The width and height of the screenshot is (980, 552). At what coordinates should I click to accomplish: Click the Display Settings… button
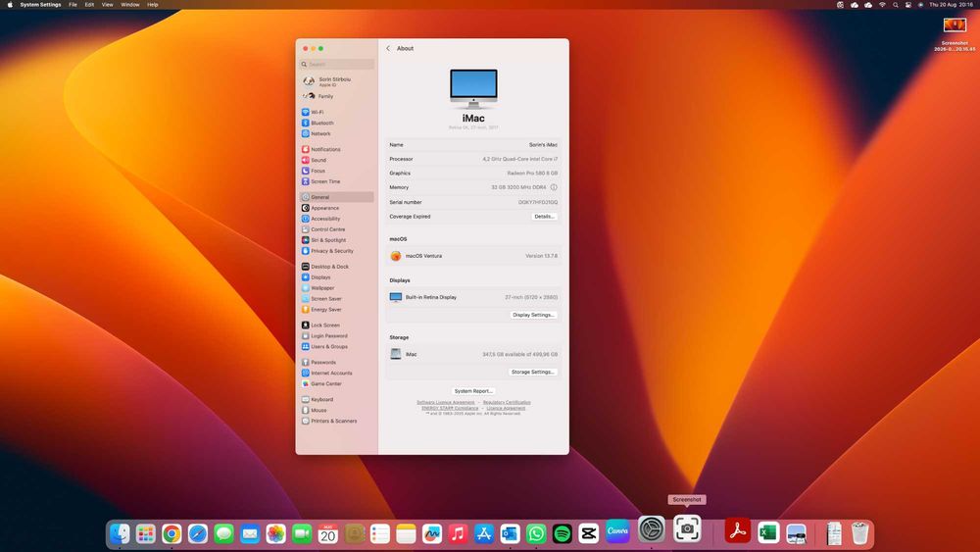[x=534, y=315]
